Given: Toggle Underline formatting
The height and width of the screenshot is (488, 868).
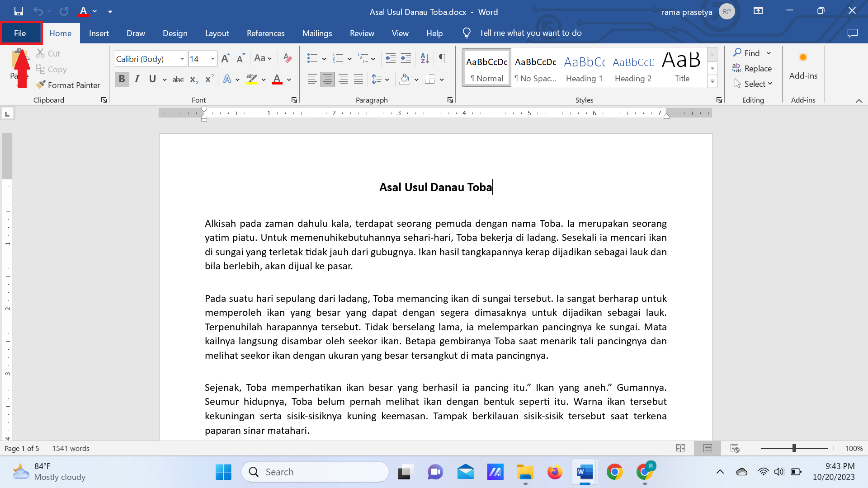Looking at the screenshot, I should tap(152, 80).
